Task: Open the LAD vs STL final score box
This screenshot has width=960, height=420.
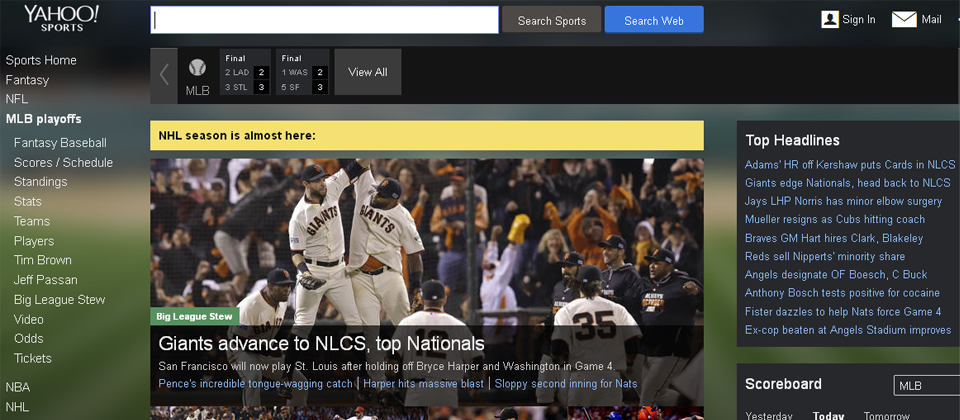Action: click(x=245, y=72)
